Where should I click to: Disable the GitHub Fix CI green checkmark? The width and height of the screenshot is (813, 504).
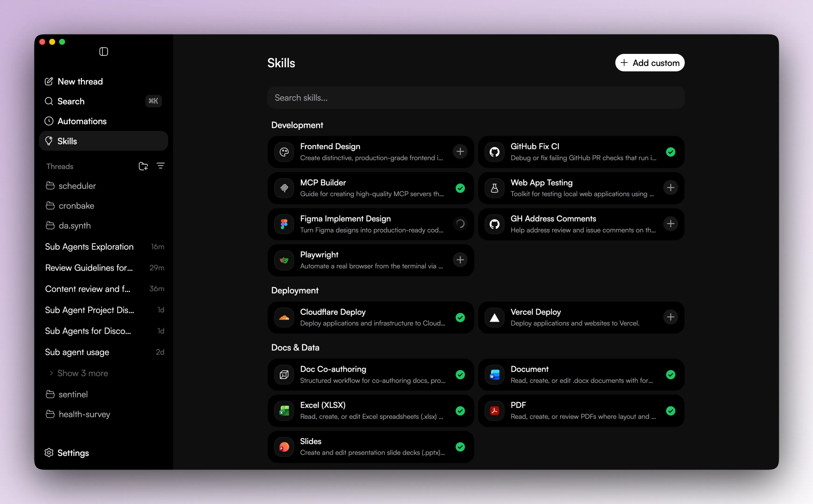click(x=670, y=152)
